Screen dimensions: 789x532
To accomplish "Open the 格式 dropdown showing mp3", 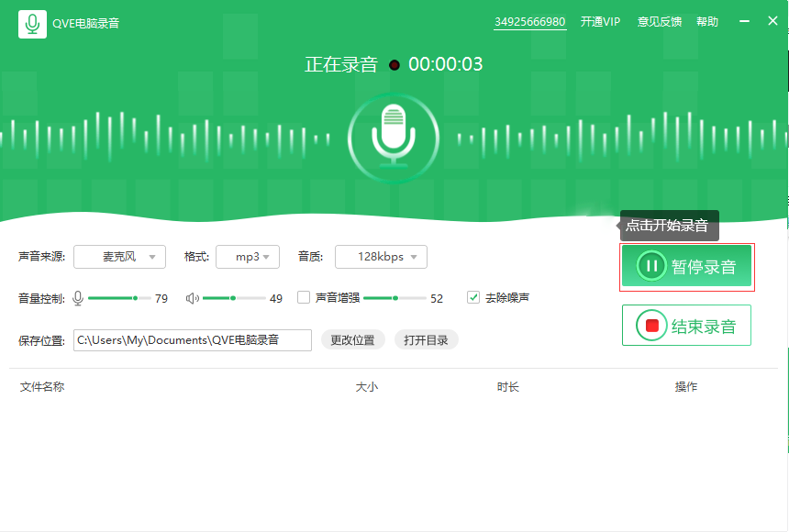I will click(247, 257).
